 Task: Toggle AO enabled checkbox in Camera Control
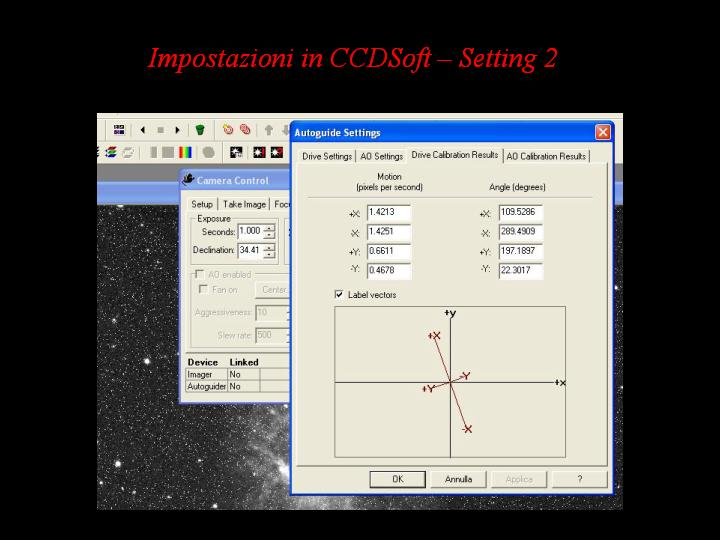point(199,275)
